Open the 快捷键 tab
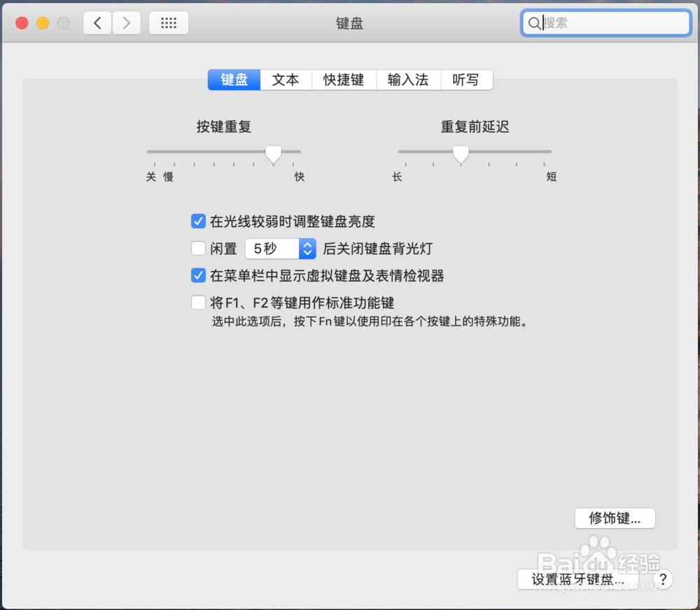700x610 pixels. coord(344,79)
